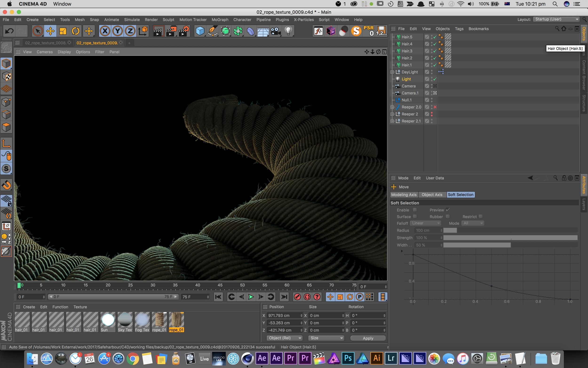Click the PSR reset icon

[369, 31]
